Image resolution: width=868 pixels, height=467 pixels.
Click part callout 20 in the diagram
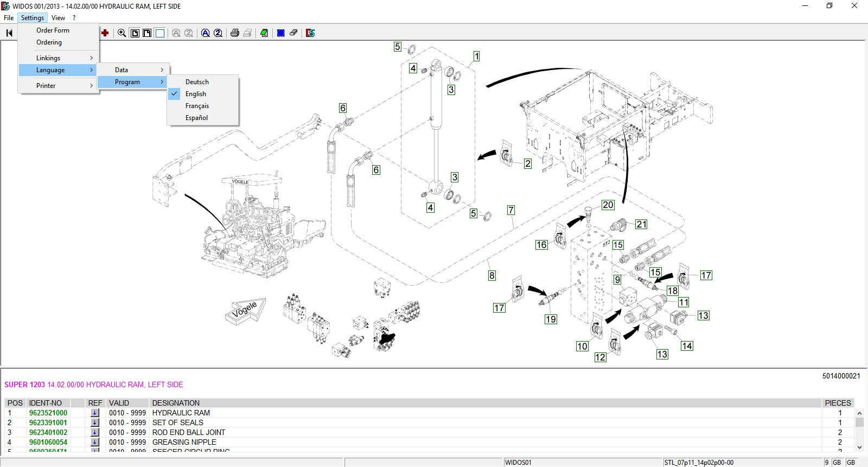(608, 205)
